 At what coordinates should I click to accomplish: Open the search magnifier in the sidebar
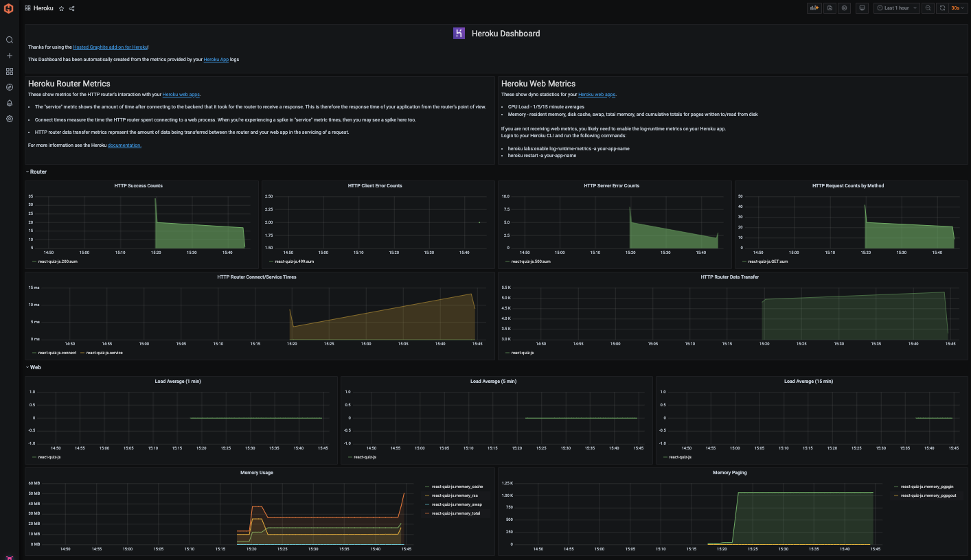[10, 40]
